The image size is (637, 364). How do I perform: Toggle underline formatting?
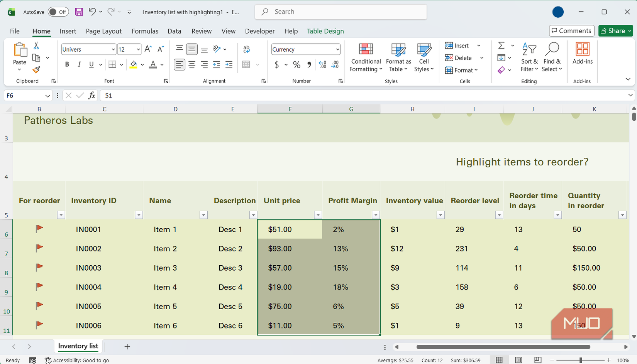(x=91, y=64)
